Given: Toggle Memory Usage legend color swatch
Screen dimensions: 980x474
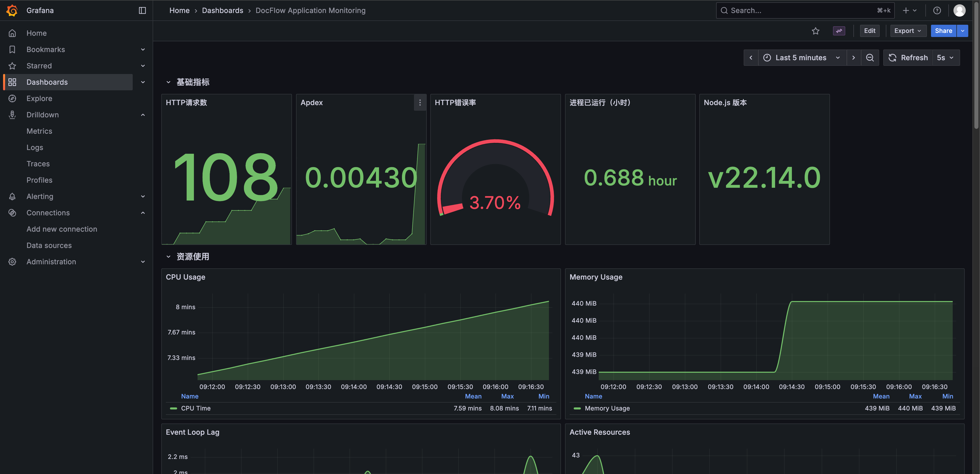Looking at the screenshot, I should click(x=577, y=408).
